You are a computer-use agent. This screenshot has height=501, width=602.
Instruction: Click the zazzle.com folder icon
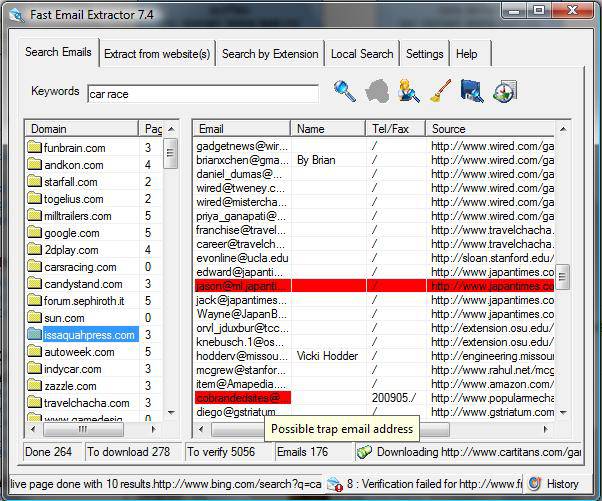point(35,385)
